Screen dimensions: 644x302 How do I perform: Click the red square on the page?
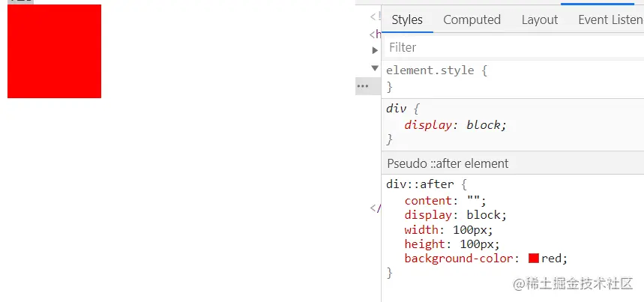pos(54,51)
